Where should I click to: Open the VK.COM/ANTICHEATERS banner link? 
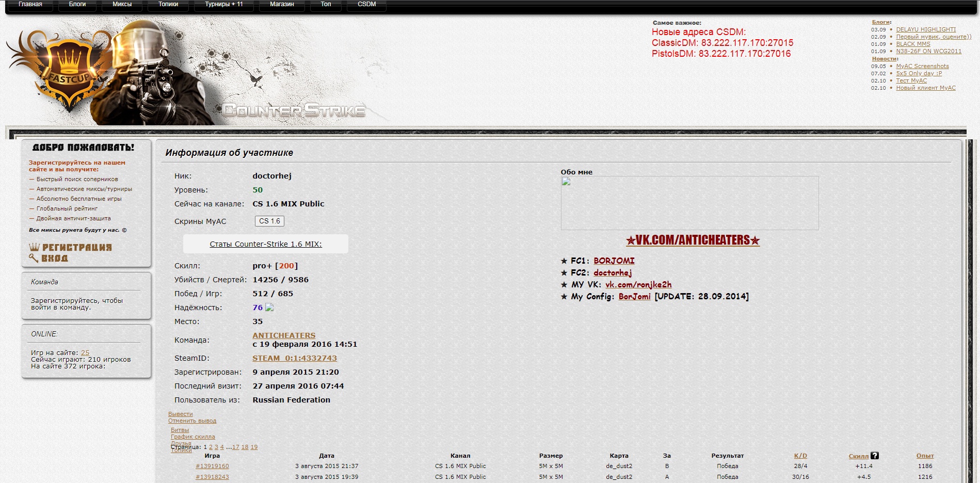pos(693,240)
